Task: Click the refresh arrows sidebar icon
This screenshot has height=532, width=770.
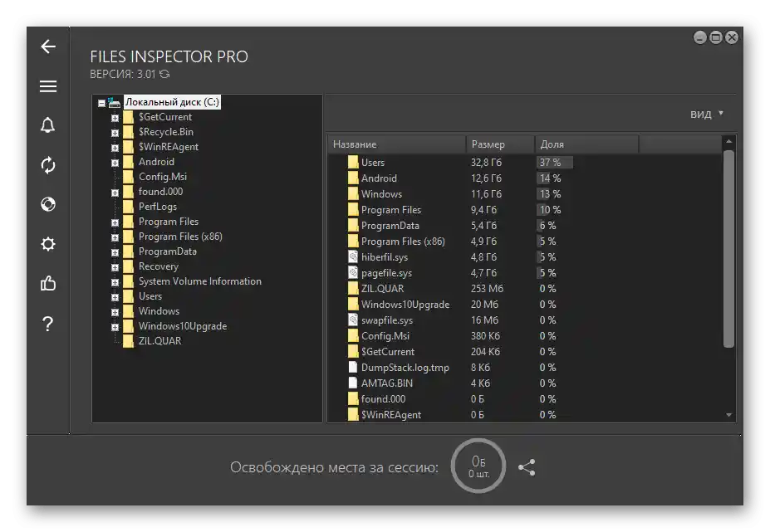Action: pos(48,165)
